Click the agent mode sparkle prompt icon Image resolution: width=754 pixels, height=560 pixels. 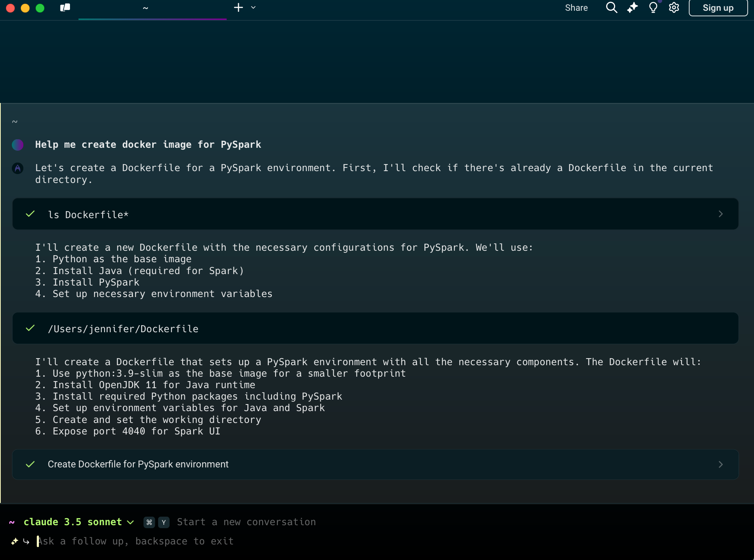click(14, 541)
